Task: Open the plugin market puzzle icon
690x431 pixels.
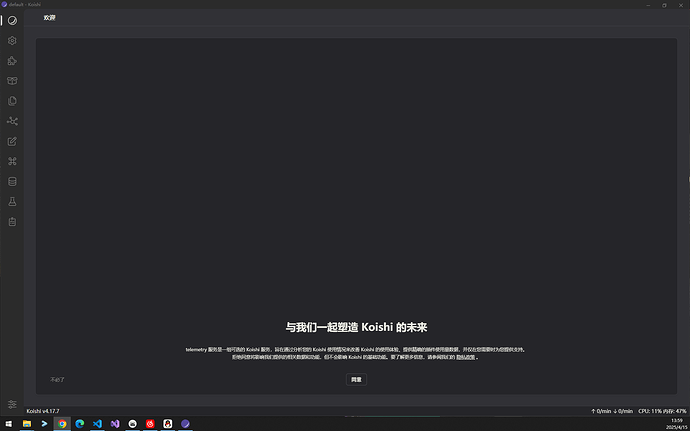Action: pyautogui.click(x=12, y=61)
